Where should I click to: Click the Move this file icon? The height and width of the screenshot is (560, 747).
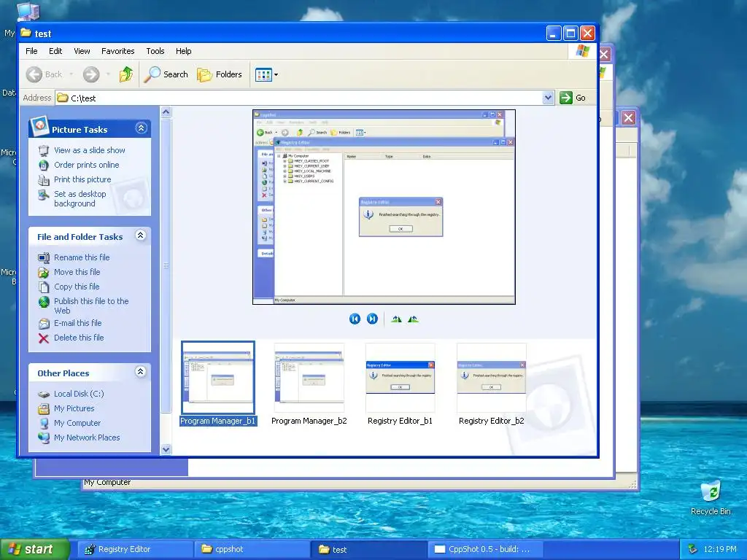coord(43,273)
